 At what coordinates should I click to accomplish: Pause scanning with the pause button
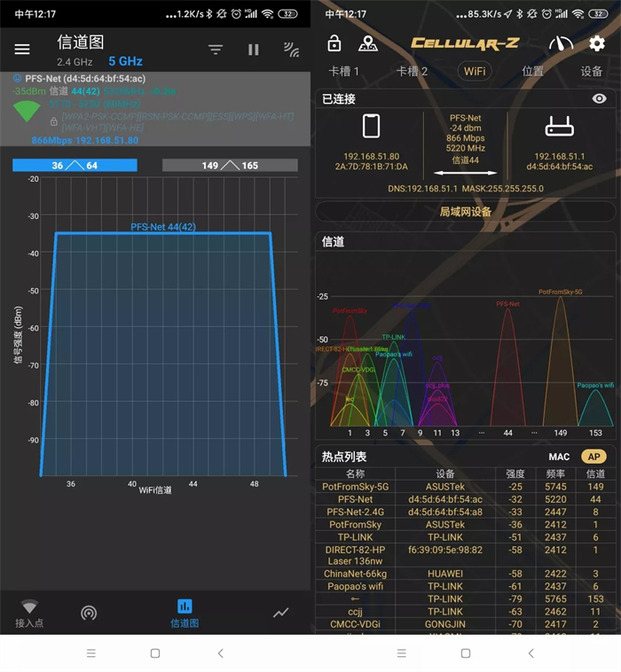click(x=254, y=50)
